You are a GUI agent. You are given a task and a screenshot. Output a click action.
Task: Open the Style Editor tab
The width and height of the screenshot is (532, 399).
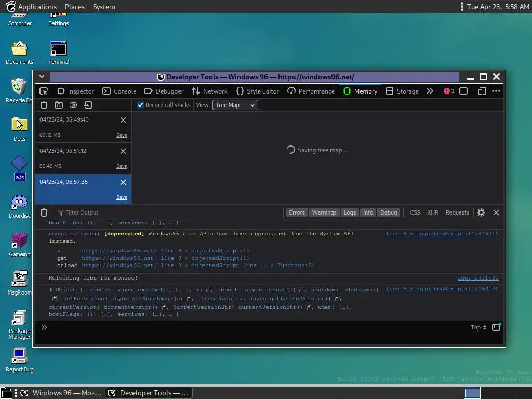tap(258, 91)
